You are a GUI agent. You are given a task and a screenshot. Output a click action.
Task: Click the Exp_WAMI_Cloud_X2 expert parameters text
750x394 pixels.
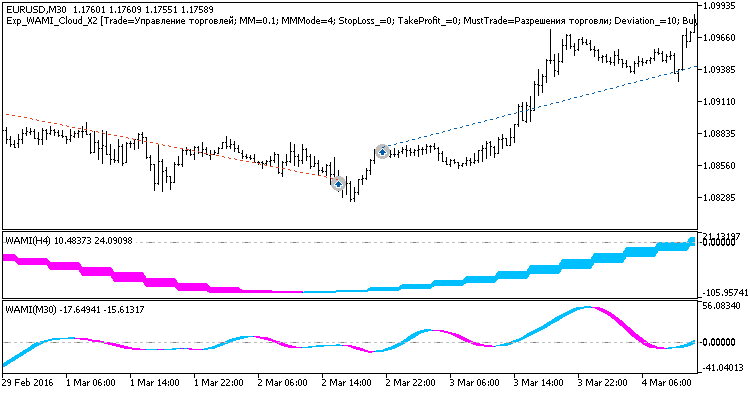click(x=351, y=21)
